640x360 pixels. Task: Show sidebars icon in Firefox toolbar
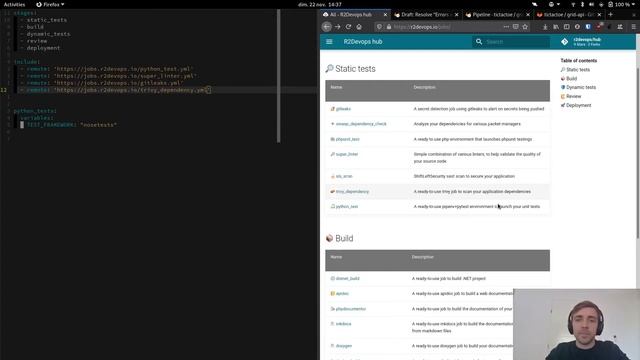pos(567,27)
